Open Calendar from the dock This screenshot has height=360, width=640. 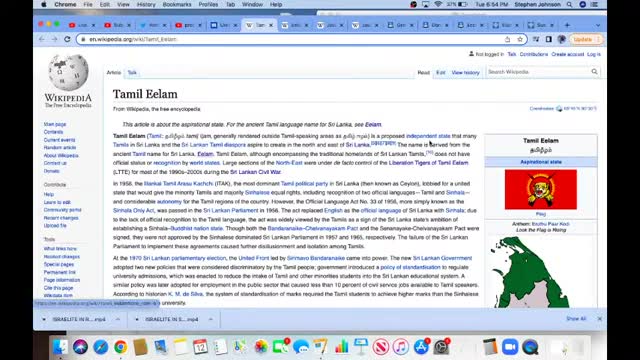pyautogui.click(x=200, y=347)
